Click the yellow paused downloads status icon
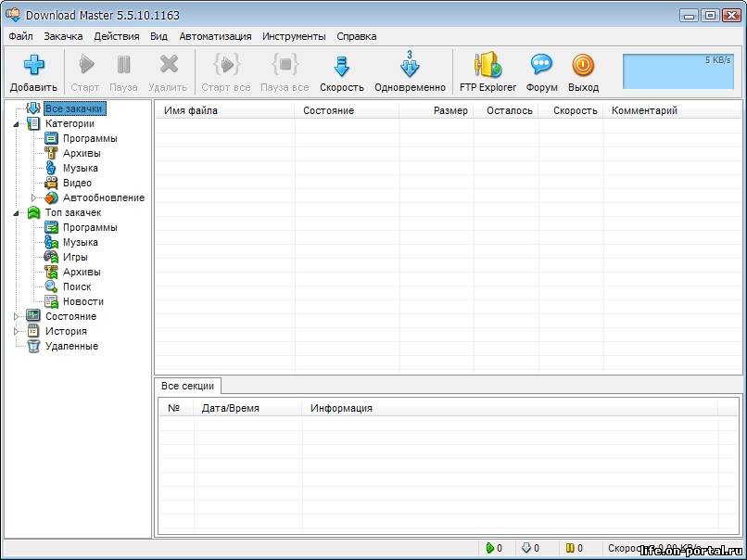The height and width of the screenshot is (560, 747). pos(570,548)
